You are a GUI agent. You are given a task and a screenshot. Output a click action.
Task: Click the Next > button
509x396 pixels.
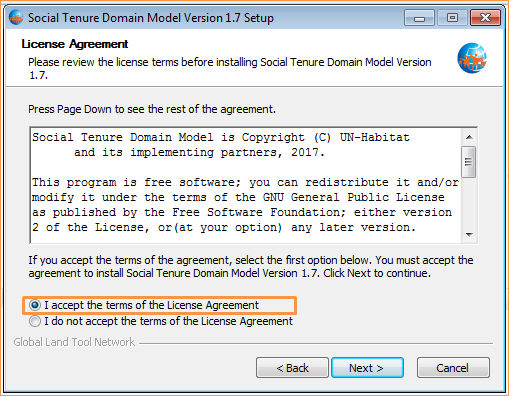[x=367, y=368]
